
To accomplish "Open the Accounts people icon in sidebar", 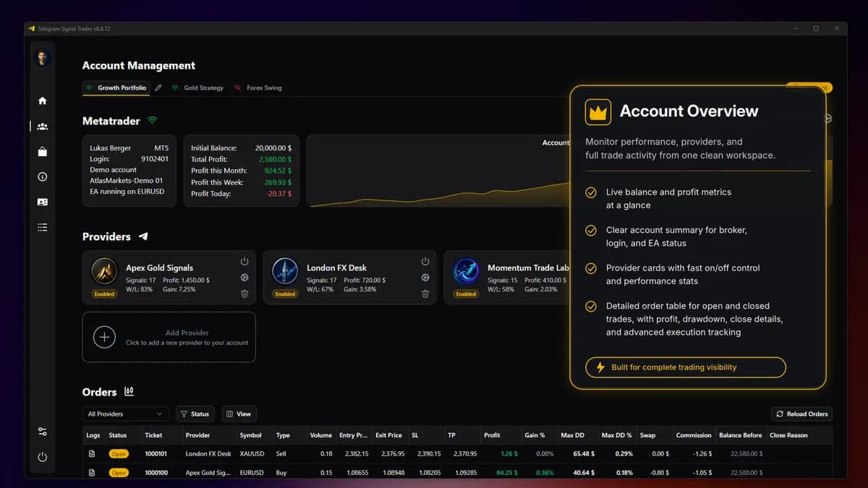I will pyautogui.click(x=43, y=127).
